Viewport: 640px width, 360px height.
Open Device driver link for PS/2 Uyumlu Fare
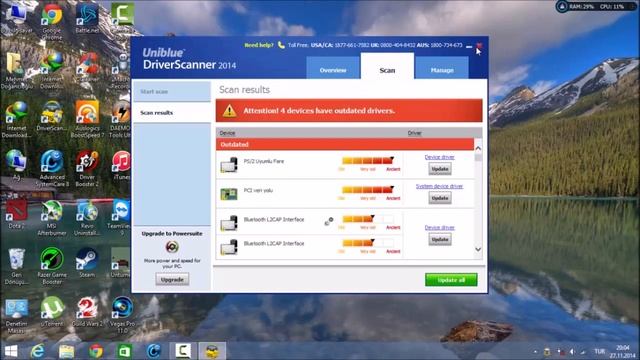pyautogui.click(x=440, y=157)
